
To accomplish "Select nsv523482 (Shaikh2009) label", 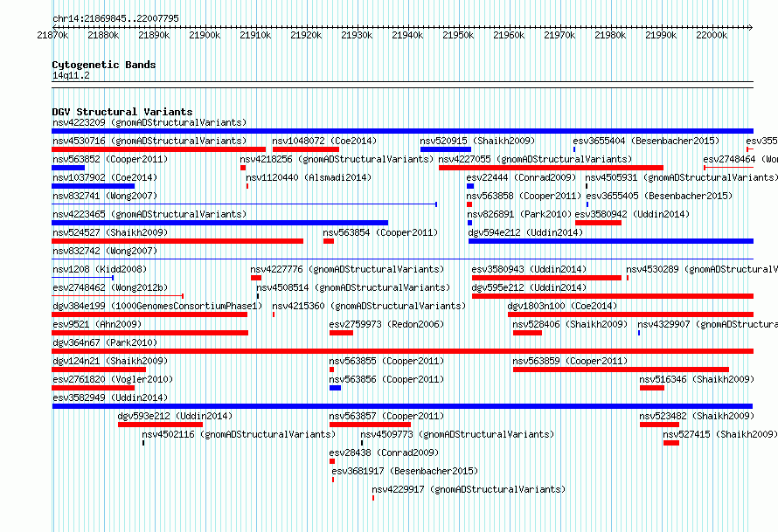I will click(697, 416).
